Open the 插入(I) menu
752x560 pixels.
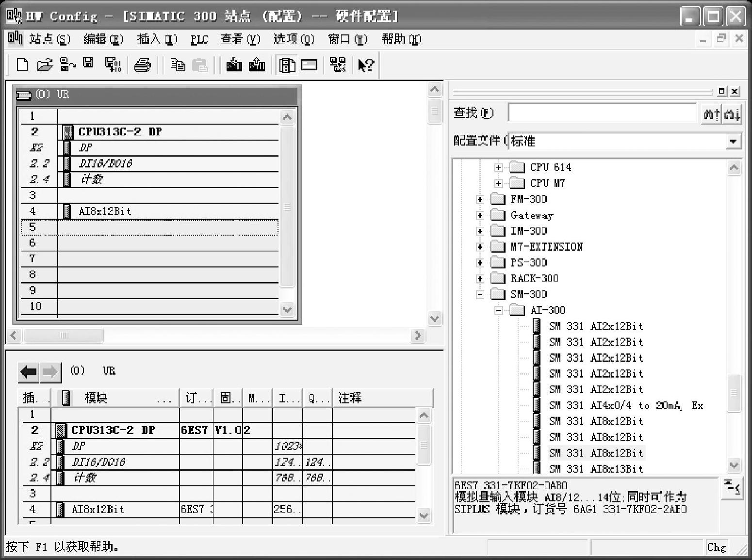tap(157, 39)
